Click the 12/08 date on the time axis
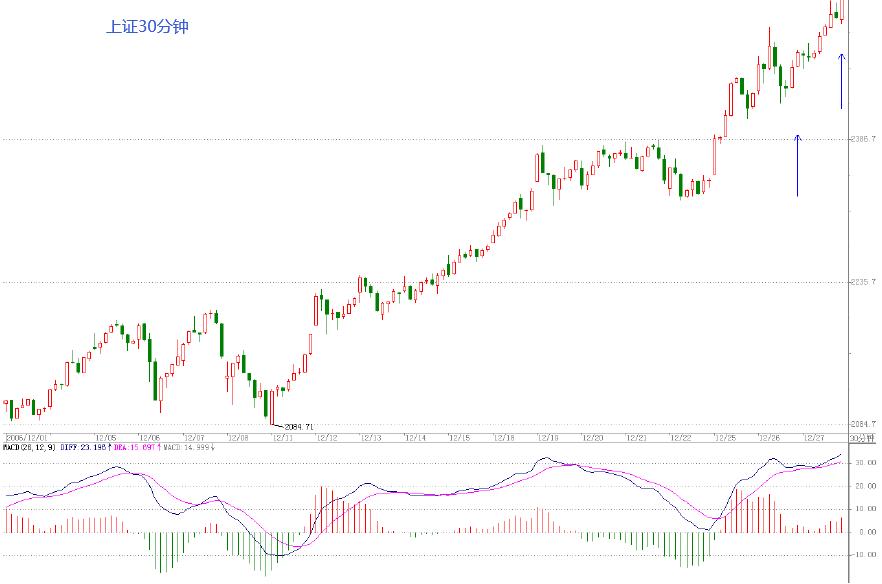 point(238,437)
